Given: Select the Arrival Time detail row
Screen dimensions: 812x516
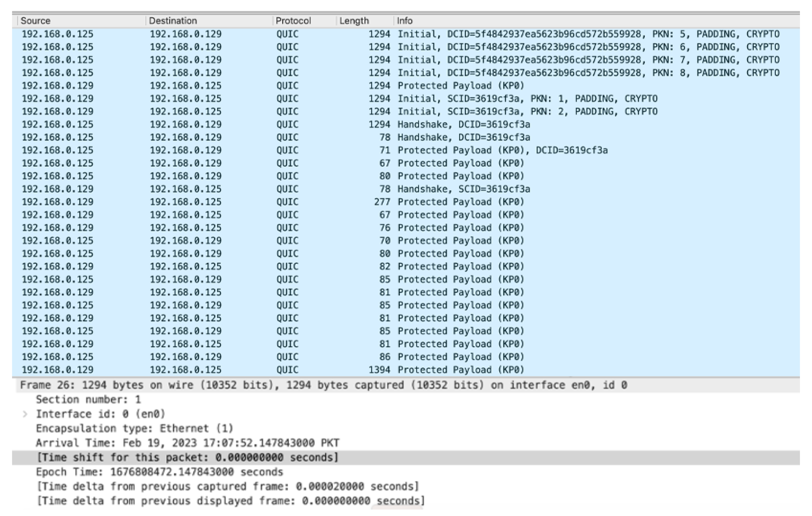Looking at the screenshot, I should point(187,443).
